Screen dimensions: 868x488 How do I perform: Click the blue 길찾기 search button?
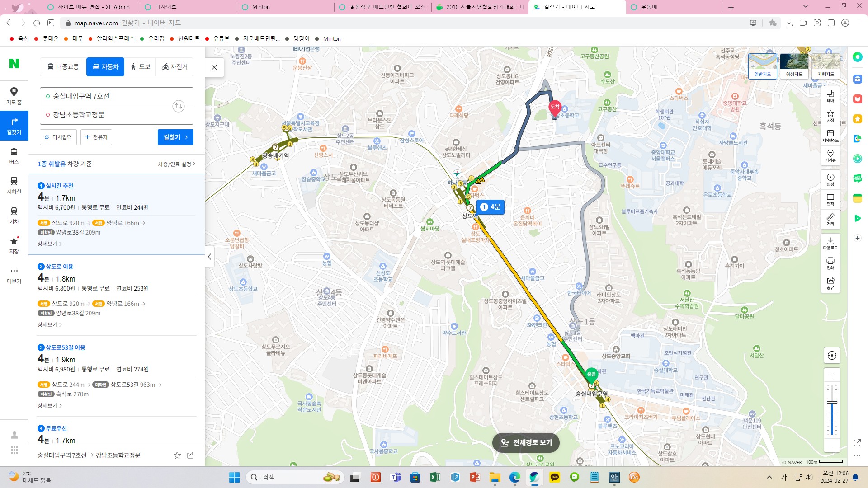pyautogui.click(x=175, y=137)
